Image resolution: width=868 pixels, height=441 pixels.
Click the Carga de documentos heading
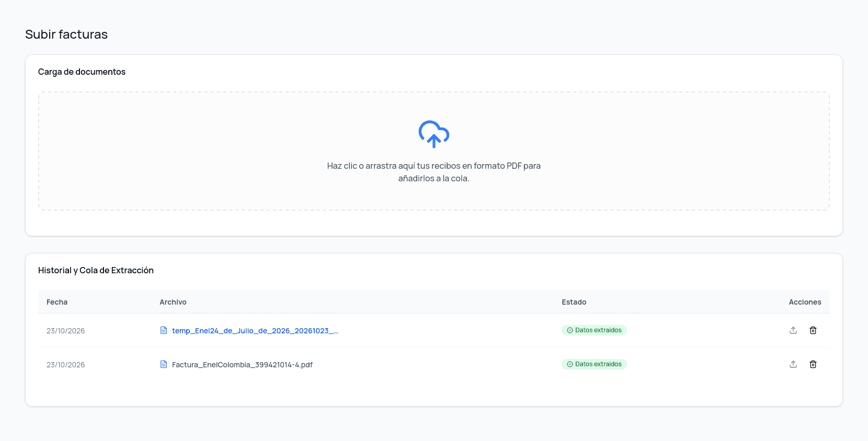(x=82, y=72)
